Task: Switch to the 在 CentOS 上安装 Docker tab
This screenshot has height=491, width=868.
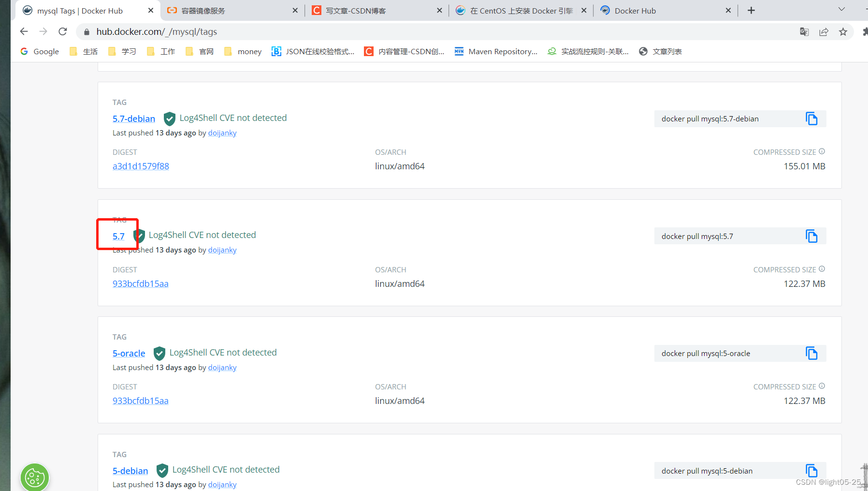Action: coord(521,11)
